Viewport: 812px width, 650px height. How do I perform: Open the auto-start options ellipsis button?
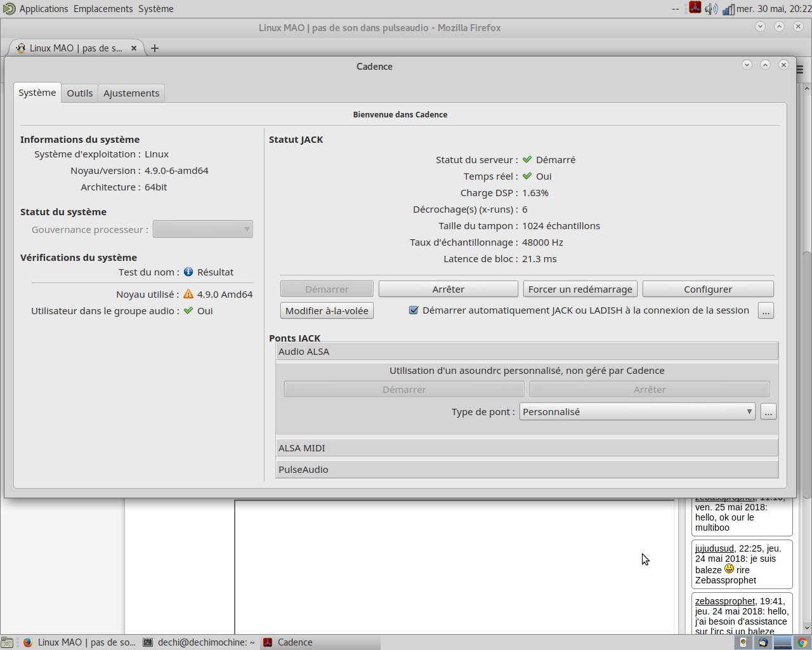point(766,310)
